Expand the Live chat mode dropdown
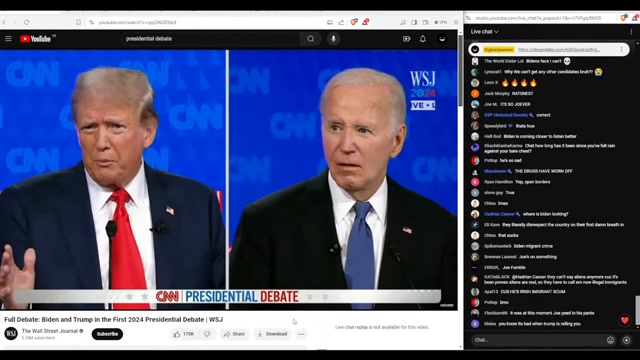640x360 pixels. click(484, 32)
